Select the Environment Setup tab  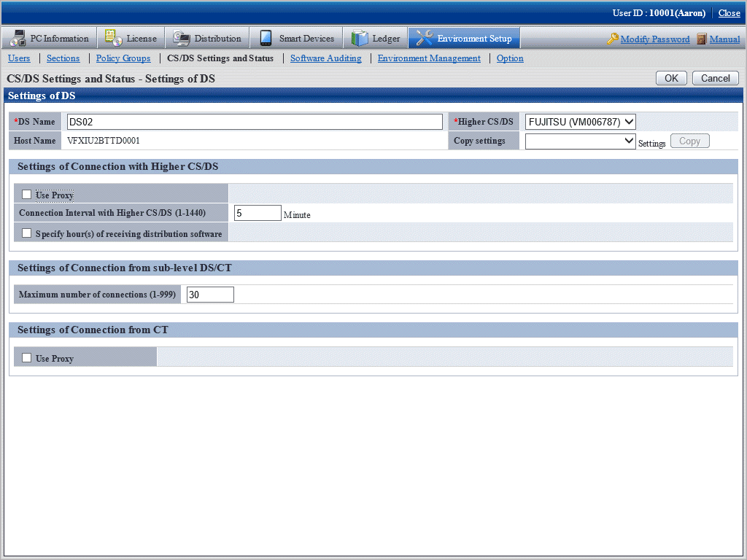[464, 38]
